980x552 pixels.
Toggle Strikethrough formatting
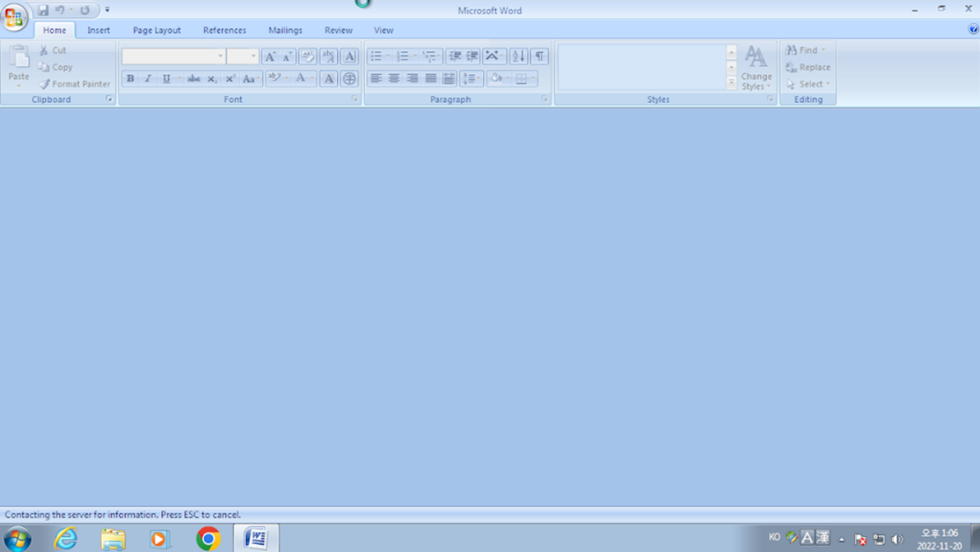click(x=194, y=79)
